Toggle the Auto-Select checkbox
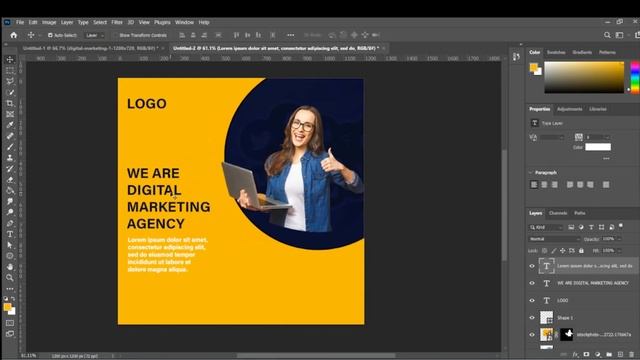Viewport: 640px width, 360px height. (x=50, y=35)
